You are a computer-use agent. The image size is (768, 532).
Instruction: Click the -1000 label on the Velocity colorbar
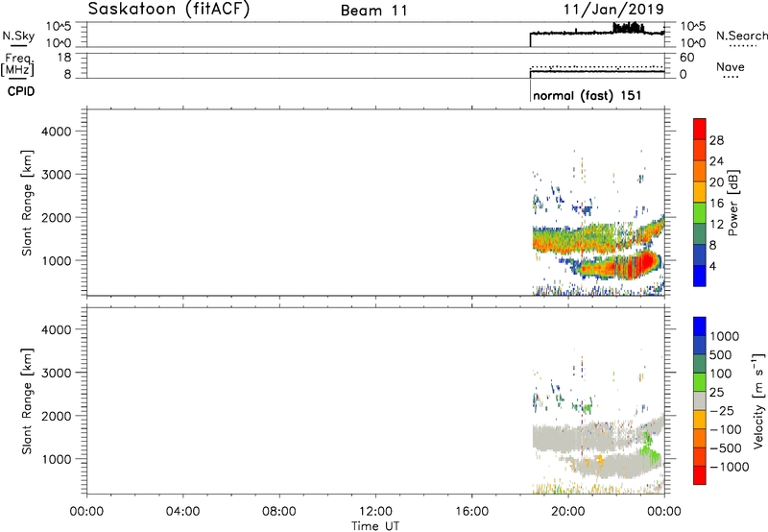[729, 467]
